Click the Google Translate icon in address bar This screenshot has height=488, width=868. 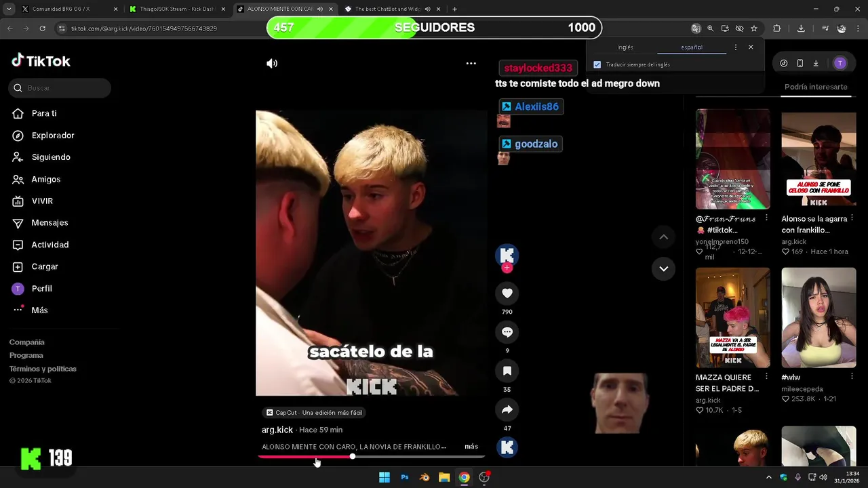pyautogui.click(x=695, y=28)
